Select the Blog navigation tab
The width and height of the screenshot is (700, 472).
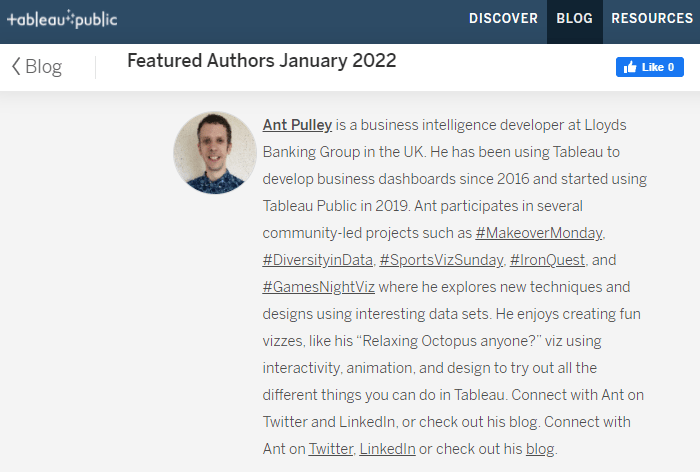click(574, 19)
